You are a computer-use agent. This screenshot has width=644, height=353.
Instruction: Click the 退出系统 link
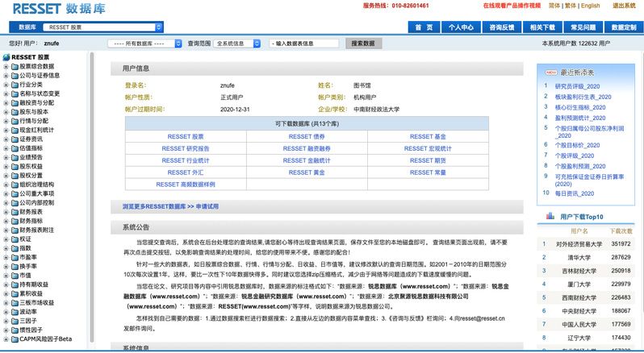point(624,6)
